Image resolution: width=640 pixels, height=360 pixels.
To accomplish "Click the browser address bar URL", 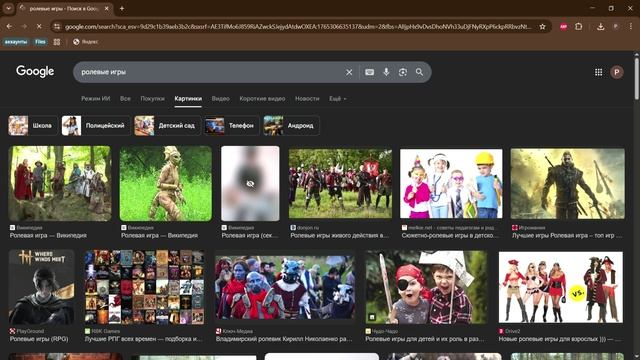I will tap(298, 27).
